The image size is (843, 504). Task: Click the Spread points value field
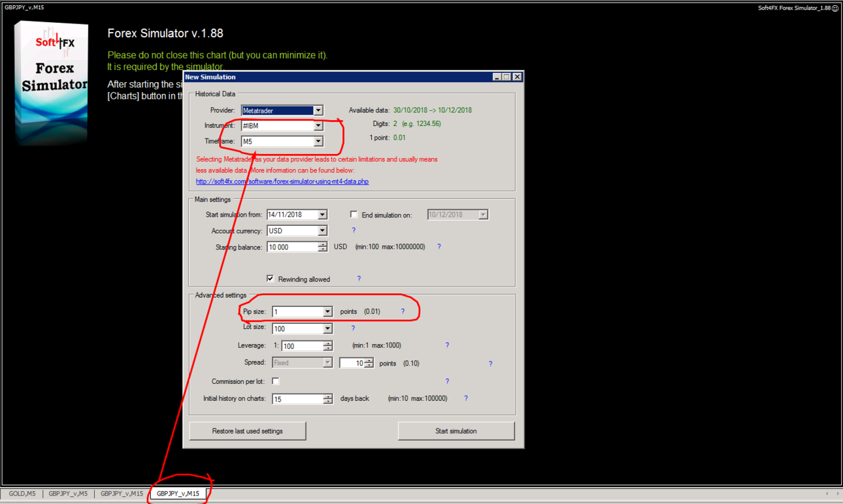(352, 363)
